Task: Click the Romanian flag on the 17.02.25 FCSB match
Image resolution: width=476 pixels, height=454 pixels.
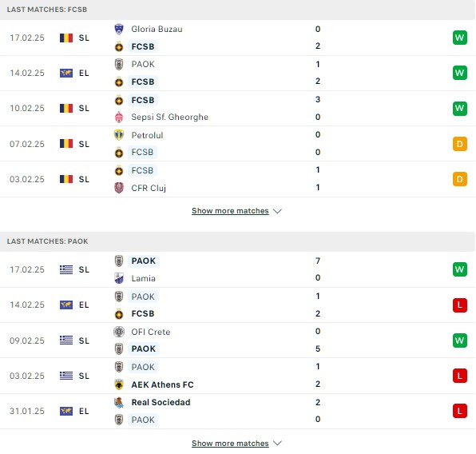Action: (x=66, y=38)
